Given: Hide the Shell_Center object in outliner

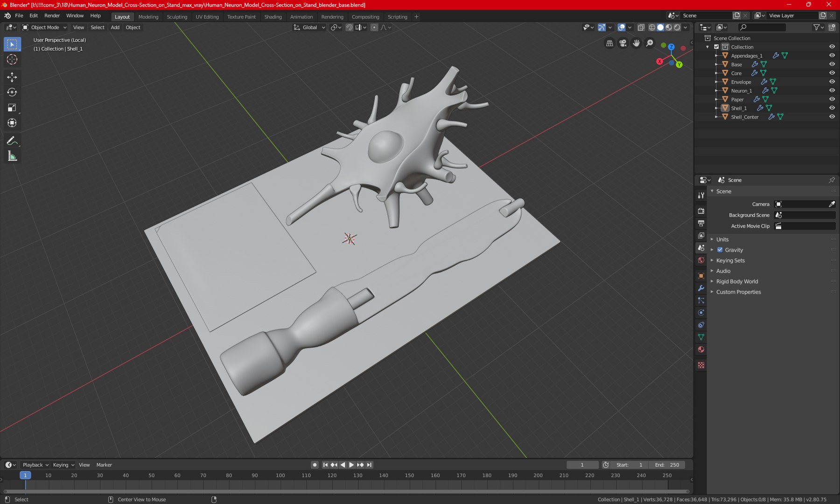Looking at the screenshot, I should tap(832, 117).
